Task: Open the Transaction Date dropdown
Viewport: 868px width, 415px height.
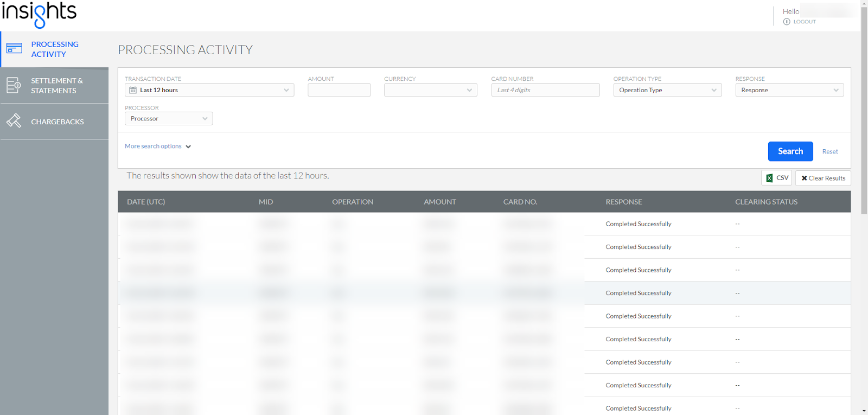Action: [x=209, y=90]
